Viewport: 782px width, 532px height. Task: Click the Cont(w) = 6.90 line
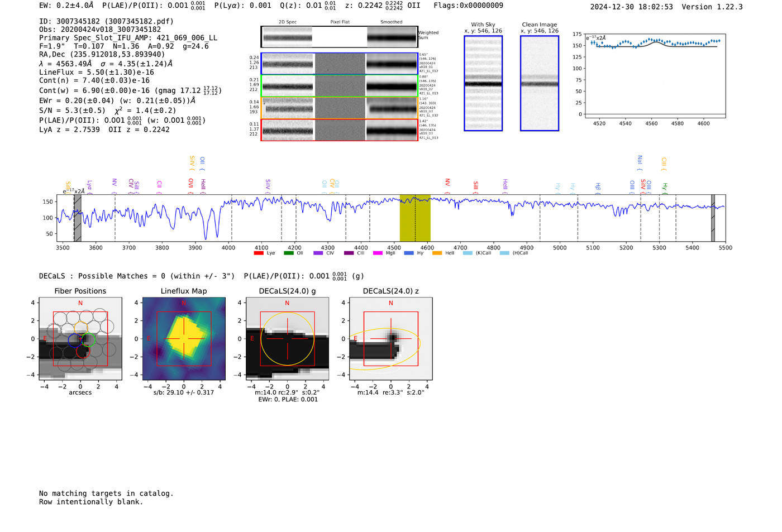coord(130,90)
